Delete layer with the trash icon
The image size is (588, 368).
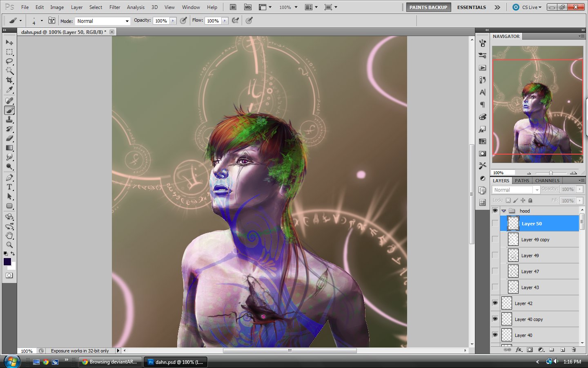tap(574, 350)
